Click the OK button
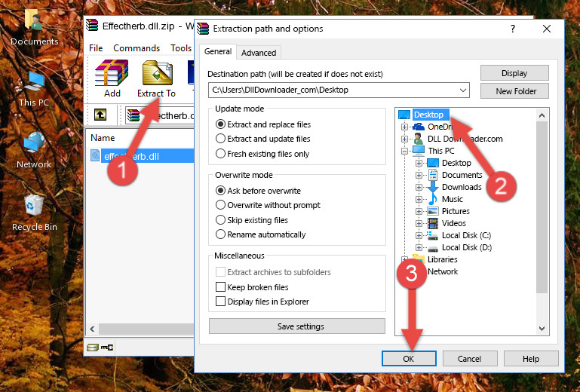Viewport: 580px width, 392px height. pos(409,359)
